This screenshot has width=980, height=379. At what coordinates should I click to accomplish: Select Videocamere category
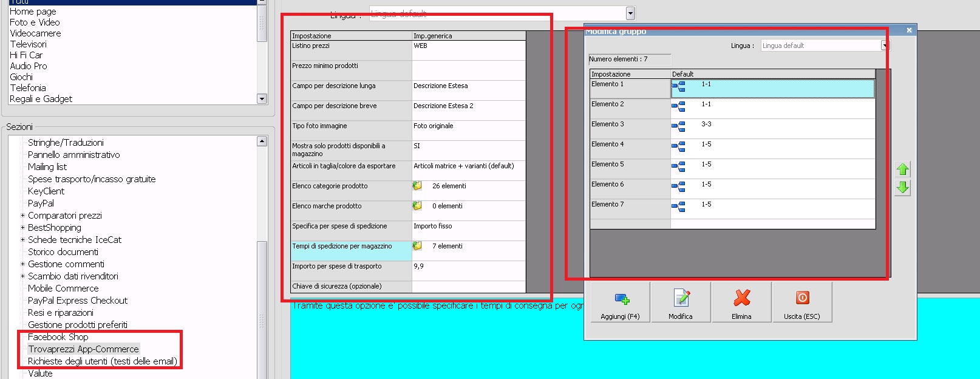coord(35,33)
